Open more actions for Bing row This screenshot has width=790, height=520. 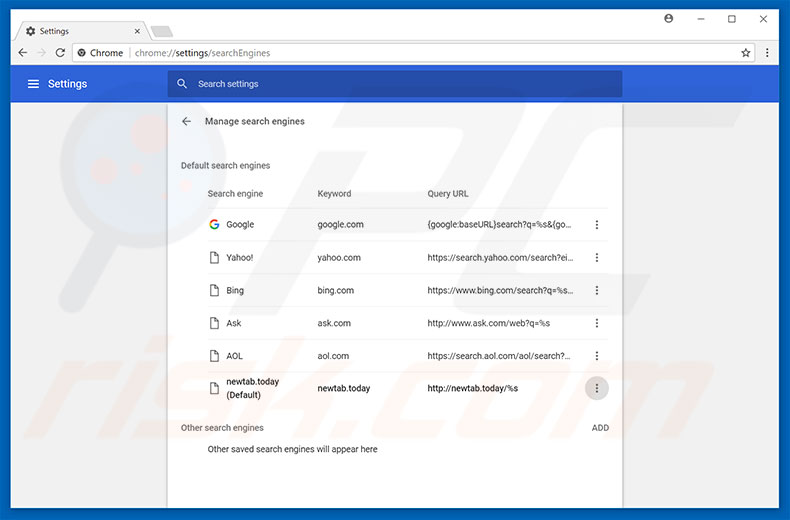pos(597,290)
